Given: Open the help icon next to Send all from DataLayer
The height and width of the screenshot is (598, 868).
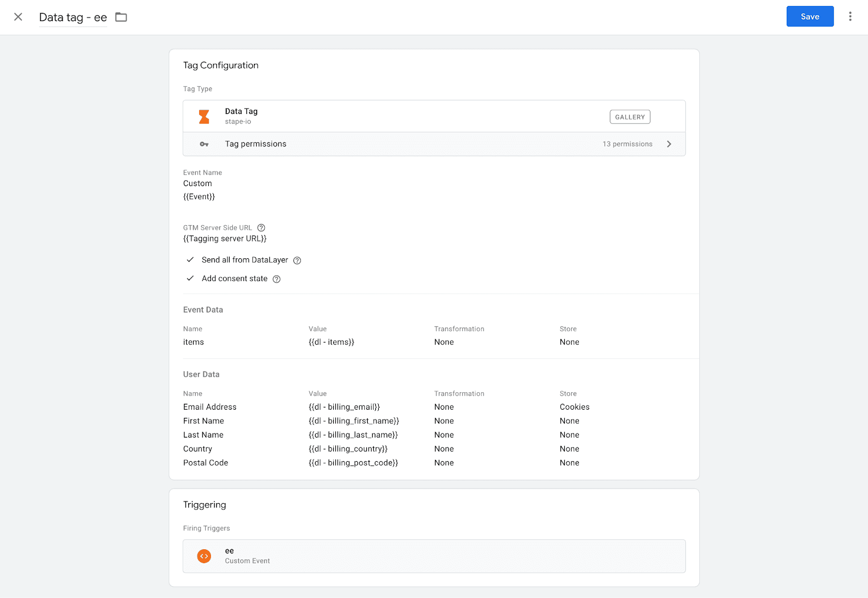Looking at the screenshot, I should (x=297, y=260).
